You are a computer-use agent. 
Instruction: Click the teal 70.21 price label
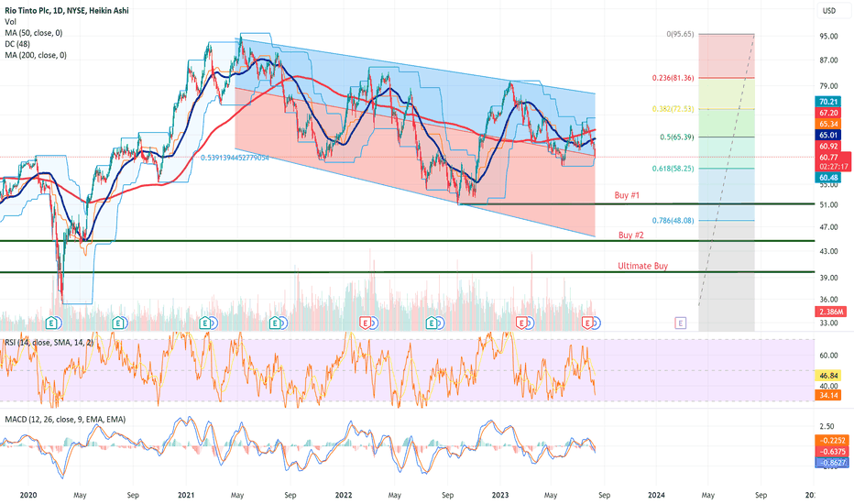coord(827,102)
